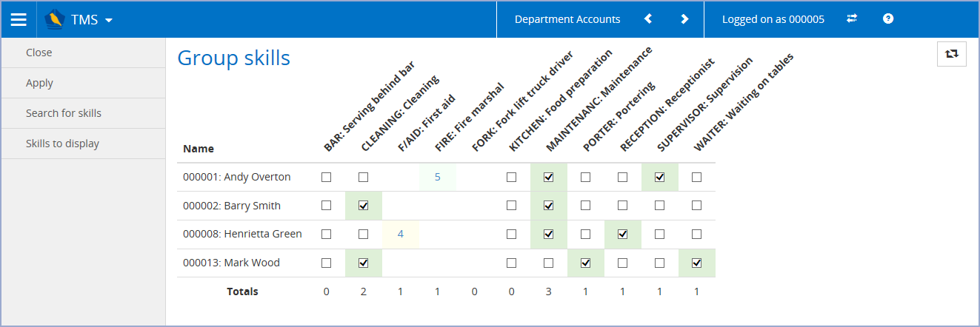
Task: Toggle Andy Overton's Supervision checkbox
Action: [x=659, y=178]
